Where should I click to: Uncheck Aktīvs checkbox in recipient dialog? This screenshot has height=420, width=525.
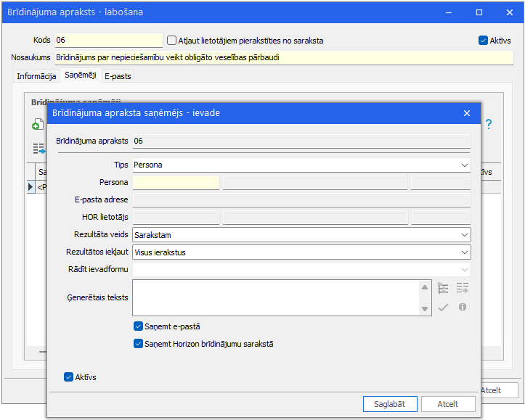(68, 377)
